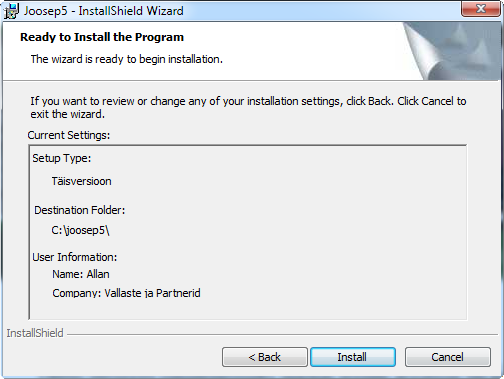Click the C:\joosep5\ destination path
Image resolution: width=504 pixels, height=379 pixels.
click(80, 230)
